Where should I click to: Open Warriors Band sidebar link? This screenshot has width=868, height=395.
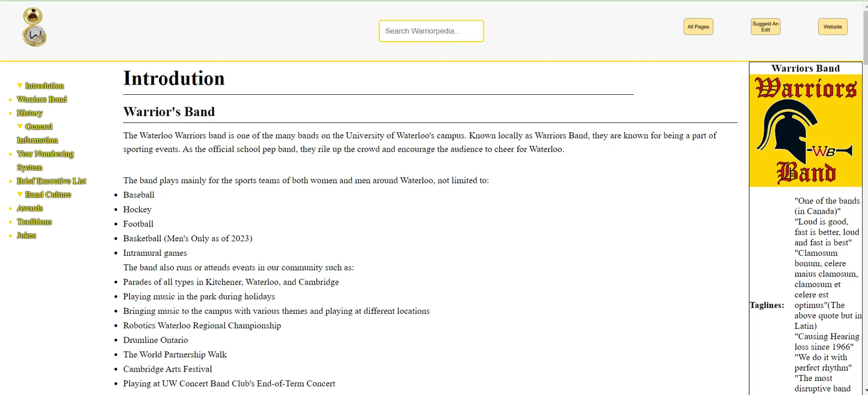pyautogui.click(x=42, y=99)
